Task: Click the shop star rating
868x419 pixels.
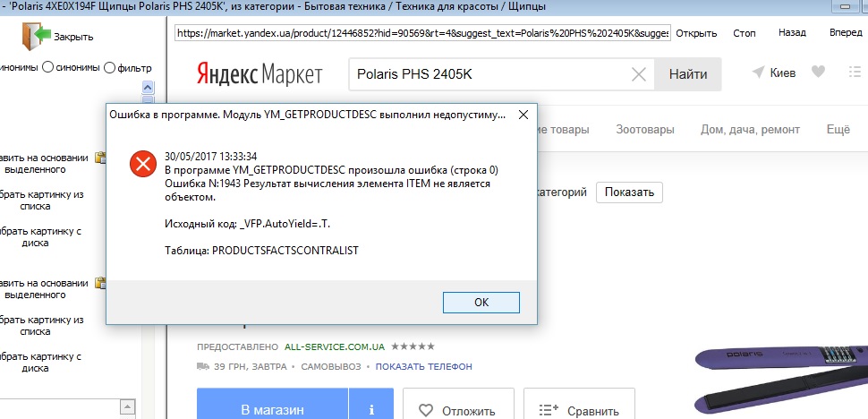Action: coord(413,346)
